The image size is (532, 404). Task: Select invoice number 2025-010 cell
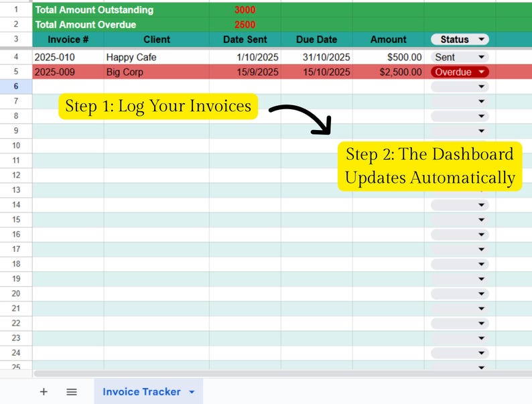click(68, 57)
